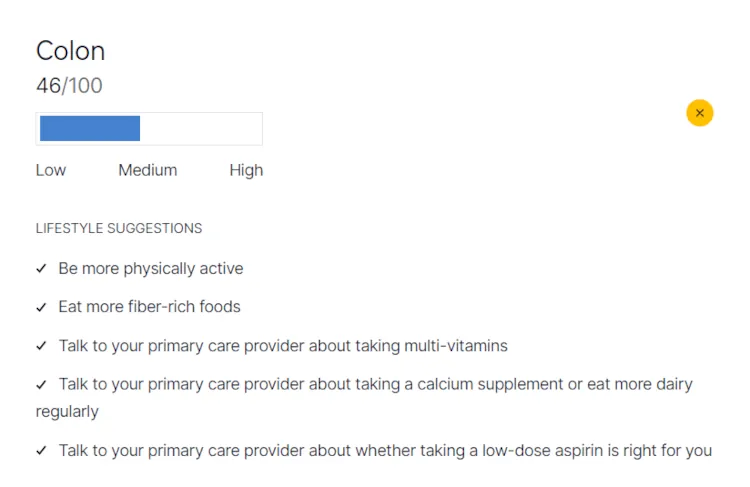Select the High risk label
This screenshot has width=750, height=487.
click(246, 170)
